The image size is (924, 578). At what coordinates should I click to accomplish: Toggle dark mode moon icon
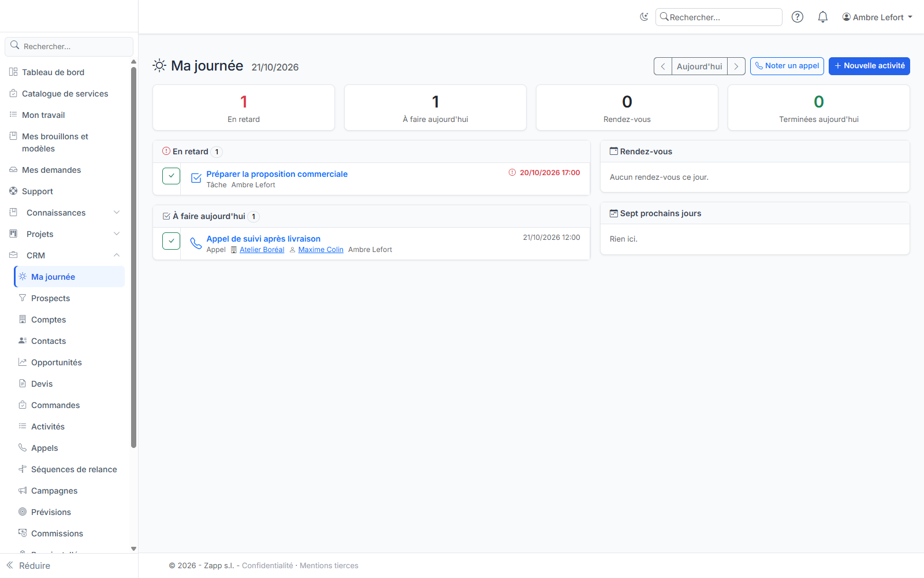tap(644, 17)
